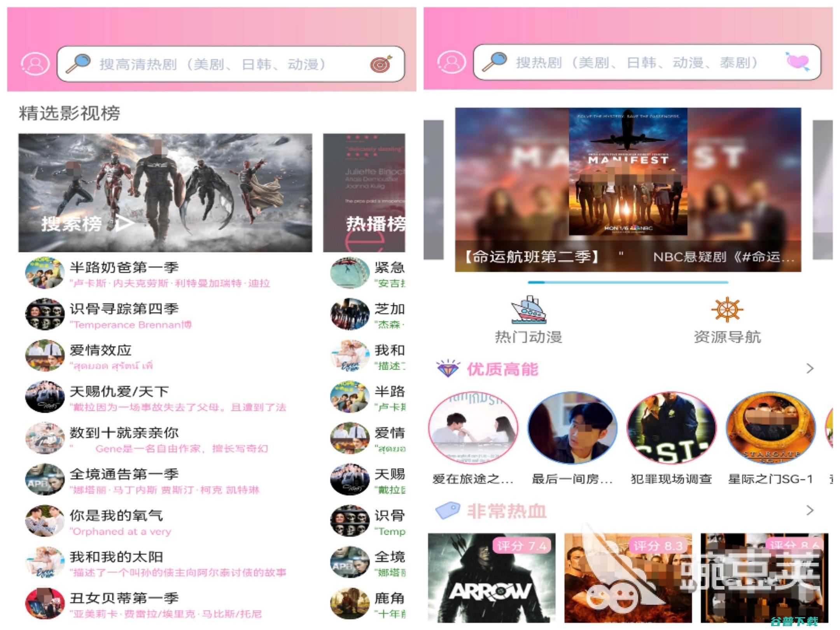840x630 pixels.
Task: Tap the tag icon beside 非常热血
Action: [448, 511]
